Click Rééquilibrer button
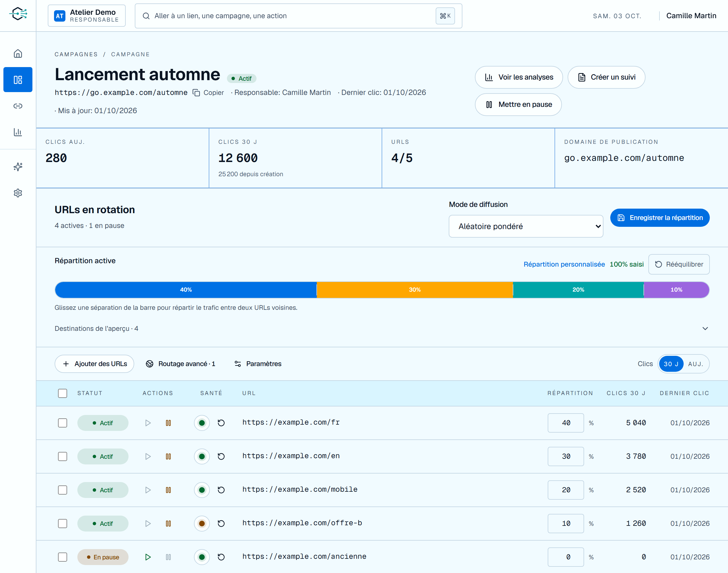 [679, 265]
